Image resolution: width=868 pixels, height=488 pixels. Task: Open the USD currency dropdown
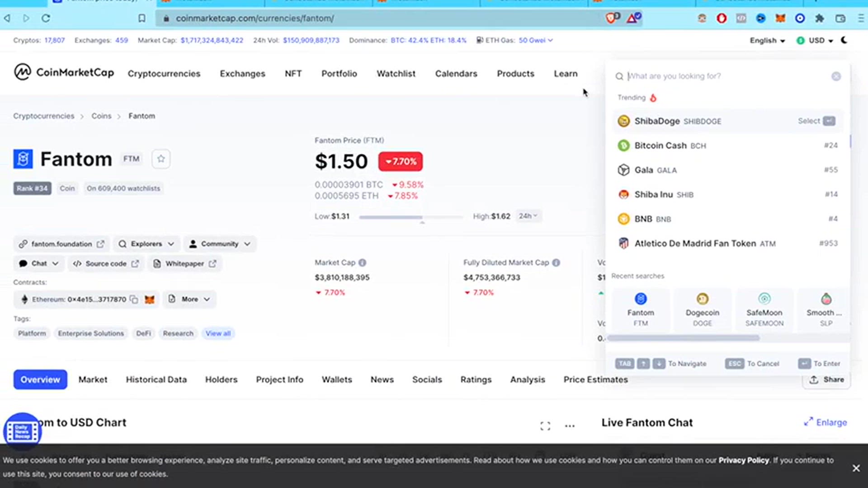click(816, 40)
